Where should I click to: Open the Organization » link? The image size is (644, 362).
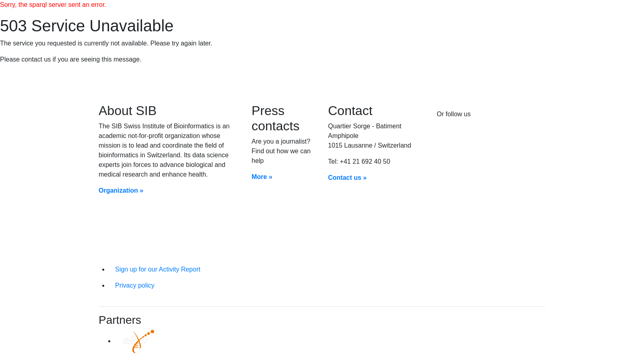(121, 191)
